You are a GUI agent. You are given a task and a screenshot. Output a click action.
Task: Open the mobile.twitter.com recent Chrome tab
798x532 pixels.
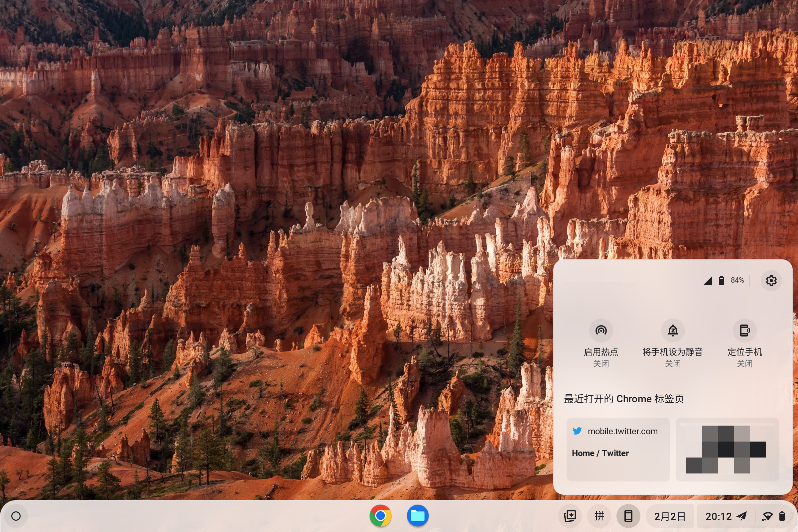click(622, 431)
